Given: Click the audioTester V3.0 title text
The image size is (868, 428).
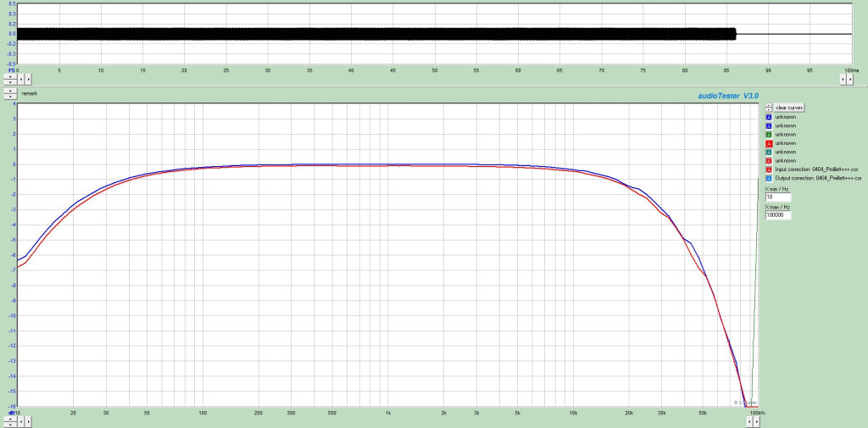Looking at the screenshot, I should tap(728, 96).
